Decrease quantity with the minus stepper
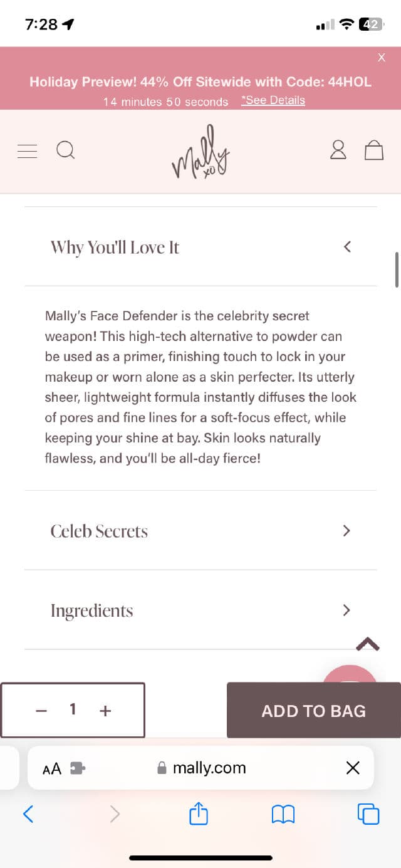 click(x=41, y=710)
